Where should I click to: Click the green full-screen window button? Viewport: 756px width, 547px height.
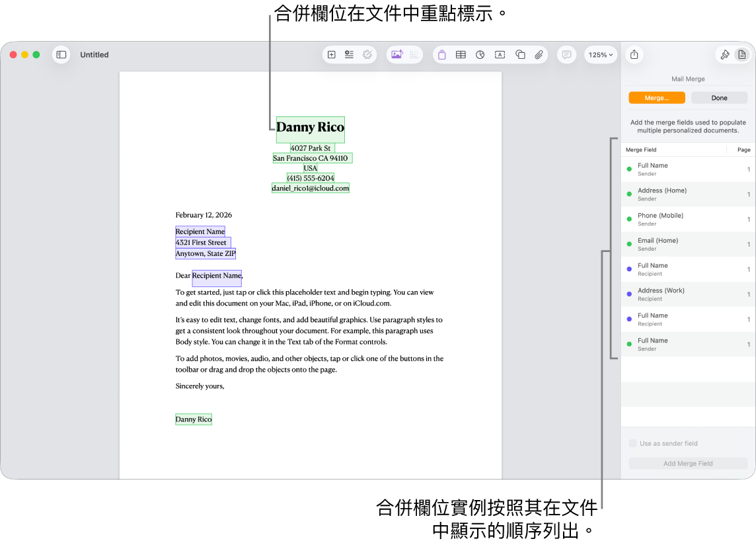coord(36,55)
